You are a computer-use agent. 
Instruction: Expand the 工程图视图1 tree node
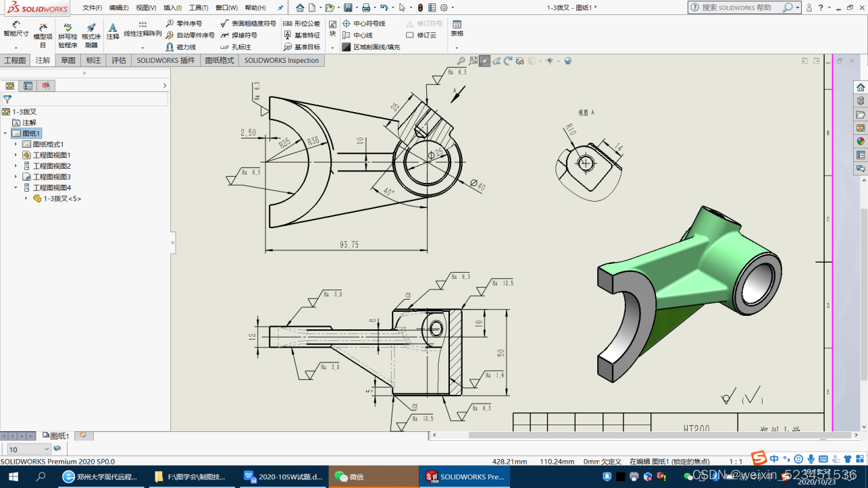[16, 155]
